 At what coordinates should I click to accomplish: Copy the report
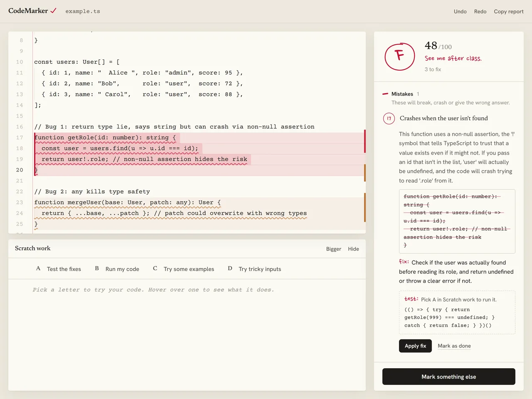coord(509,12)
